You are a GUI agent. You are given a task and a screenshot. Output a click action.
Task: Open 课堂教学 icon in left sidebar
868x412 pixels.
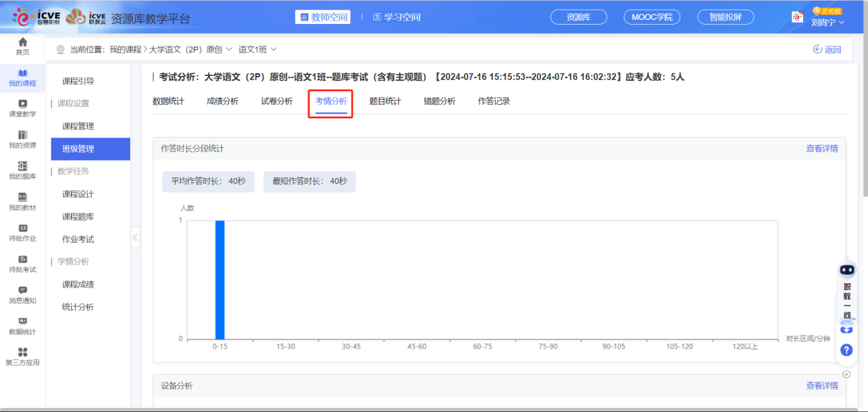pos(23,104)
